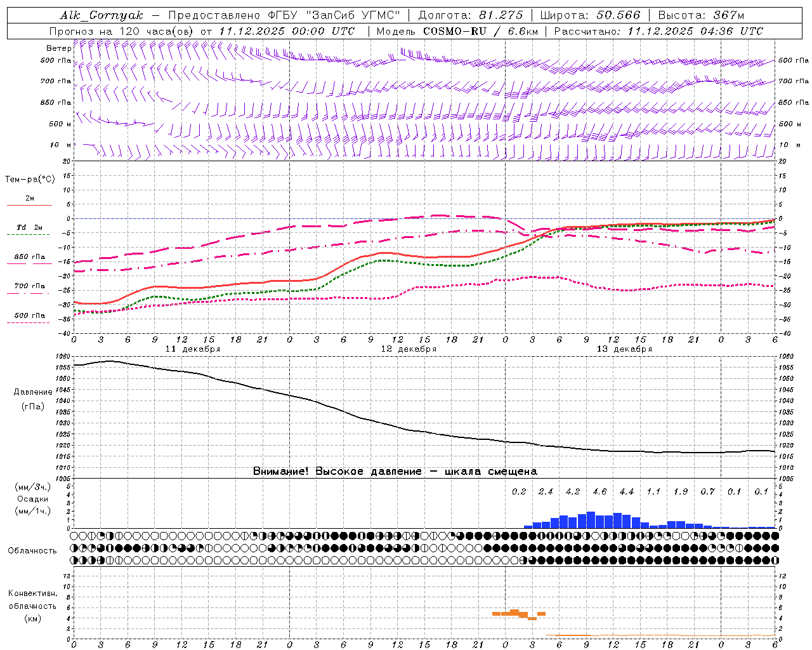Click the elevation text "Высота: 367м"
Viewport: 812px width, 650px height.
[x=701, y=15]
